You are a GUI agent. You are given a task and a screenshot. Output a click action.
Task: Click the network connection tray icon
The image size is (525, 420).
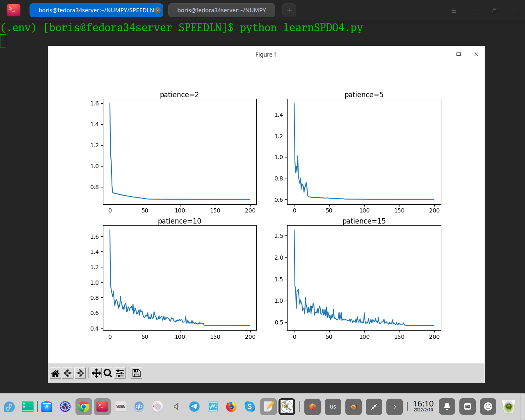374,406
